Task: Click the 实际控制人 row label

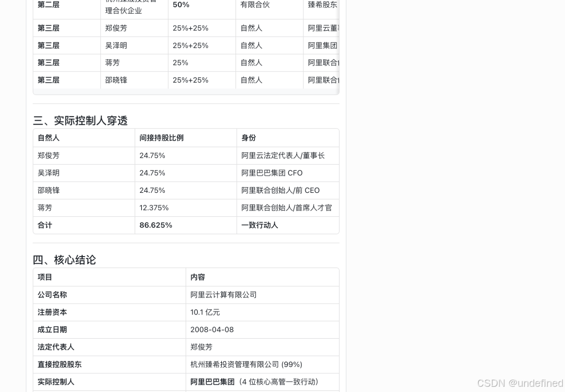Action: pos(55,382)
